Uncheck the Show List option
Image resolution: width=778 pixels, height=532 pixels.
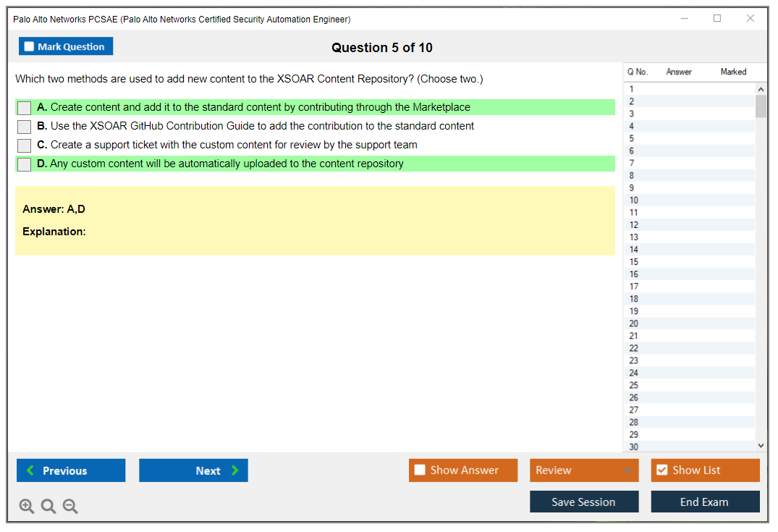pyautogui.click(x=661, y=470)
